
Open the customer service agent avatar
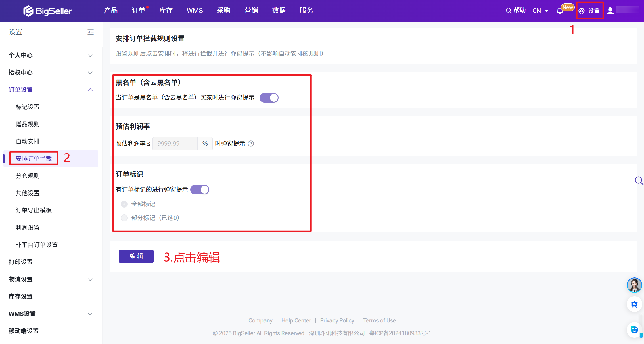(634, 285)
